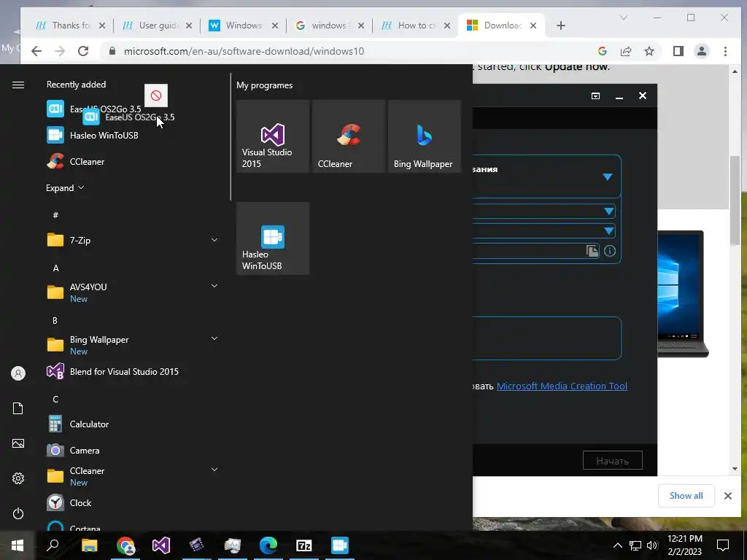The image size is (747, 560).
Task: Click the volume icon in system tray
Action: 652,545
